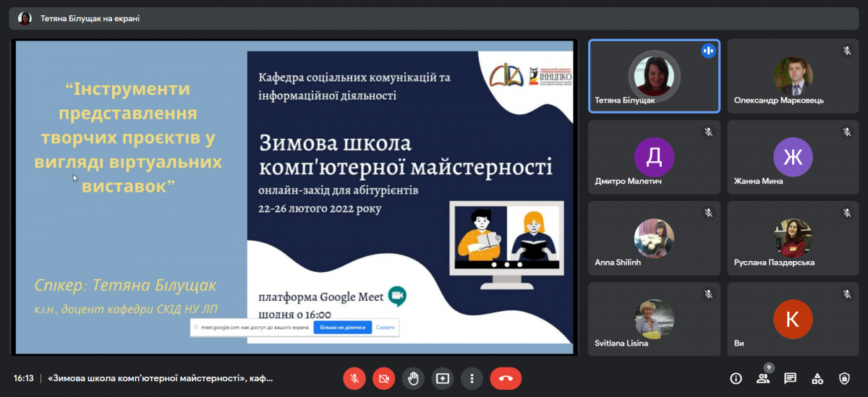The image size is (868, 397).
Task: Open the present screen button
Action: (443, 378)
